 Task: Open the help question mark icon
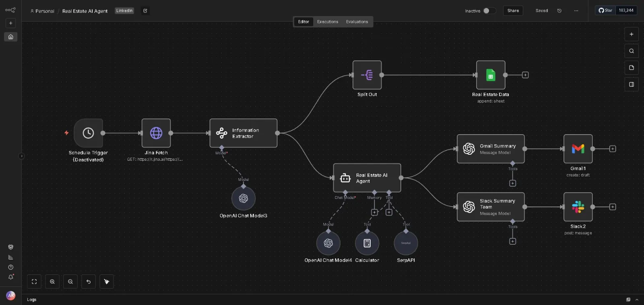pyautogui.click(x=11, y=267)
